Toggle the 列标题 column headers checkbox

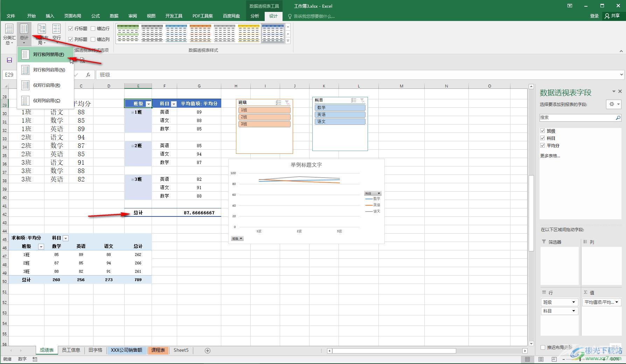click(71, 40)
